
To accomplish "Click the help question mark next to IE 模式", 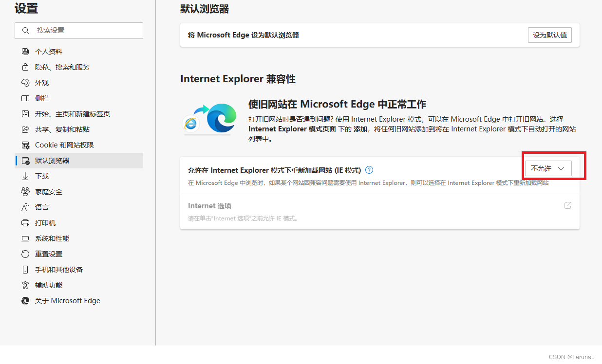I will [369, 170].
